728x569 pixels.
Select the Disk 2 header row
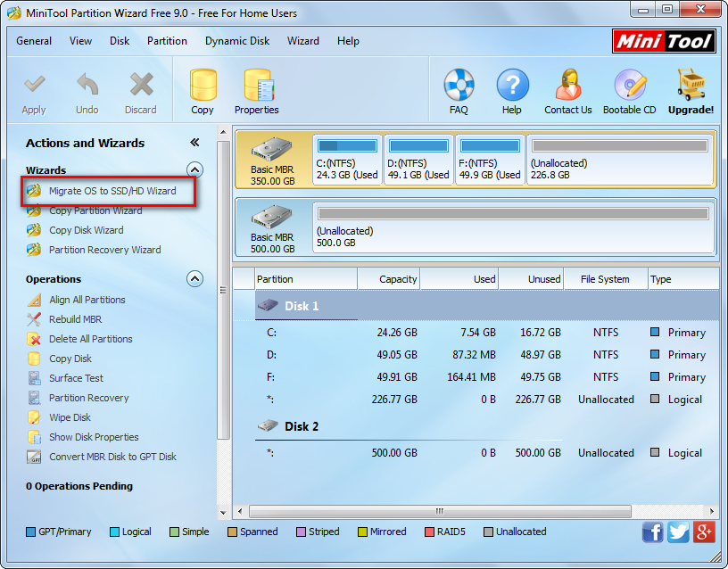[x=476, y=426]
